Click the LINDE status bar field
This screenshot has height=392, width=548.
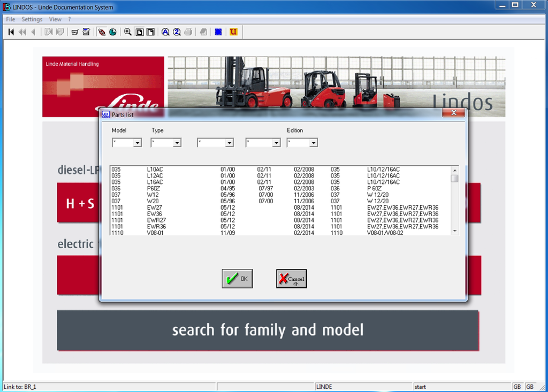pyautogui.click(x=363, y=387)
